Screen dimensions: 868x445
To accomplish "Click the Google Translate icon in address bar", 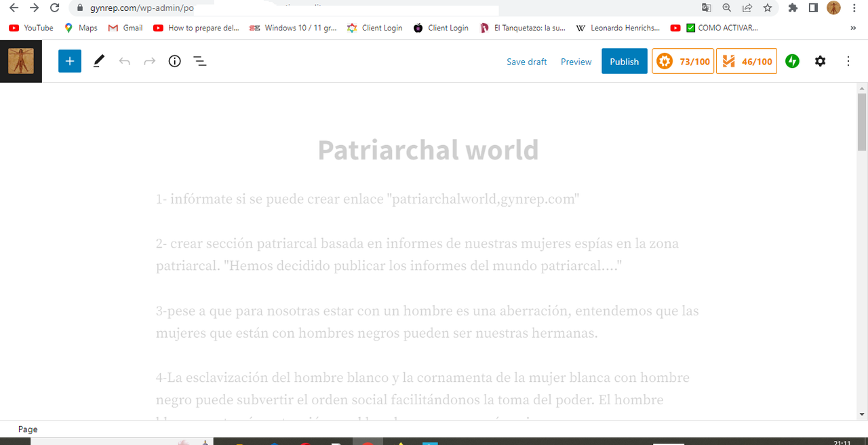I will point(707,8).
